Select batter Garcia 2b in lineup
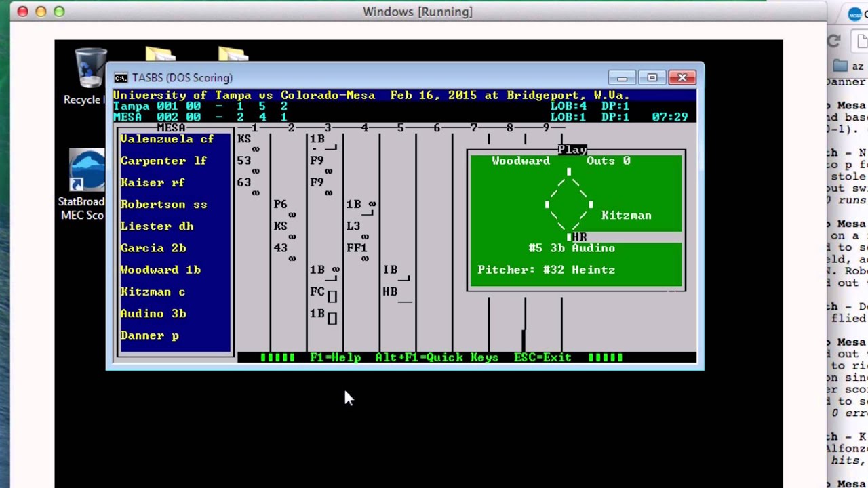This screenshot has width=868, height=488. tap(153, 248)
